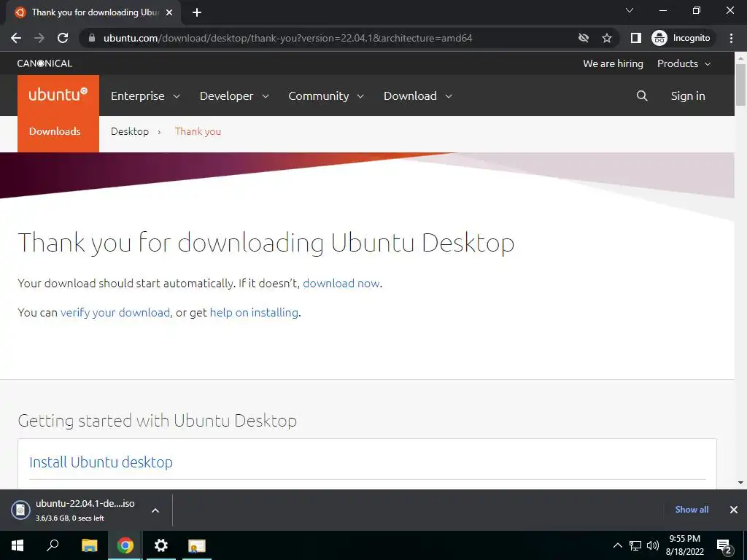Open the notification center icon
Screen dimensions: 747x560
(x=724, y=546)
